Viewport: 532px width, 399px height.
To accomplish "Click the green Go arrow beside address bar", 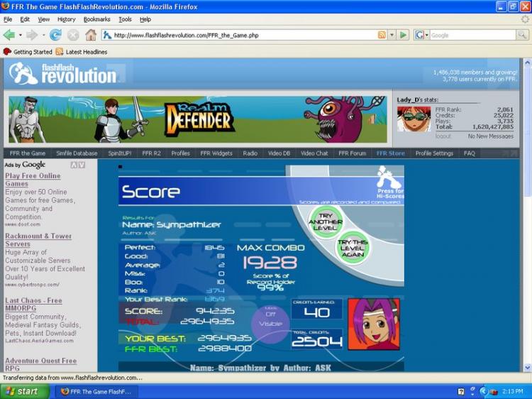I will 403,35.
